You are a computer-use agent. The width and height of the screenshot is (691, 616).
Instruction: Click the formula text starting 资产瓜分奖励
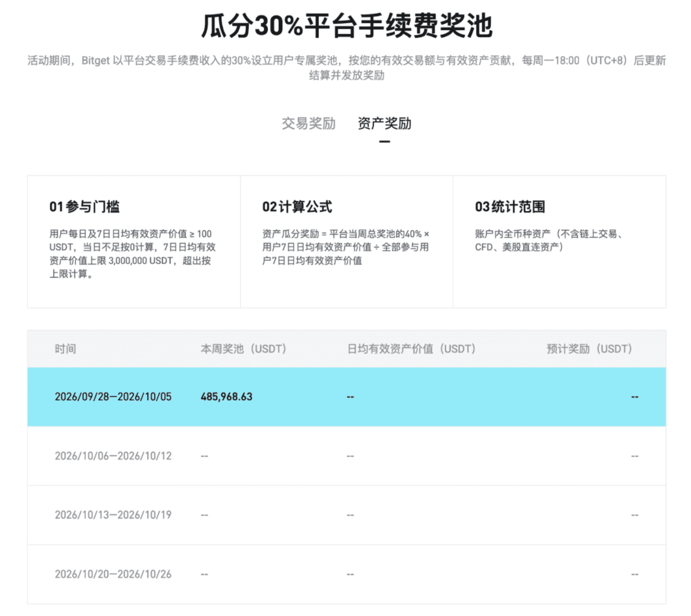pos(346,247)
